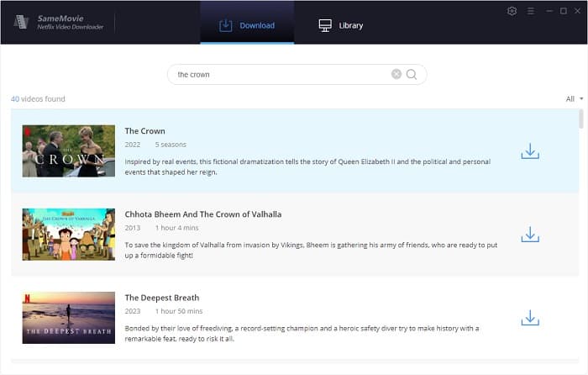Click The Deepest Breath thumbnail
The height and width of the screenshot is (375, 588).
pyautogui.click(x=69, y=317)
